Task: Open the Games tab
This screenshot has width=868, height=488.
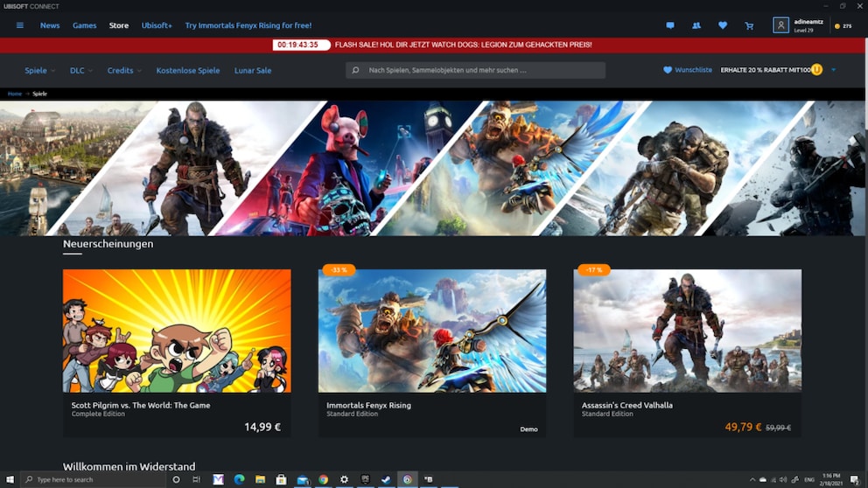Action: click(x=84, y=25)
